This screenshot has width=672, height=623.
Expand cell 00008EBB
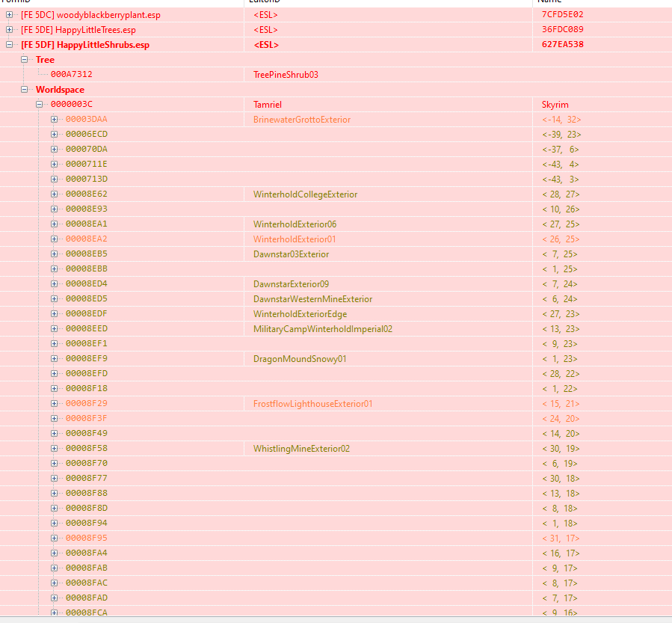click(54, 268)
